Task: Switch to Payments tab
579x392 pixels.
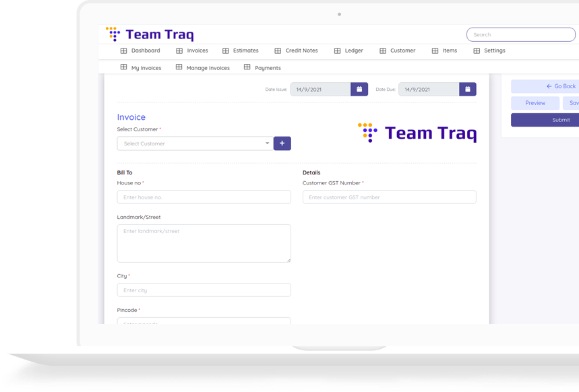Action: coord(263,67)
